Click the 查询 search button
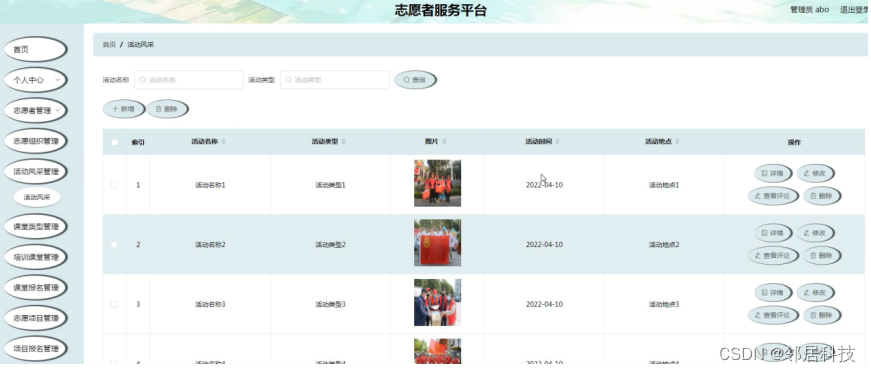The height and width of the screenshot is (372, 871). [415, 80]
